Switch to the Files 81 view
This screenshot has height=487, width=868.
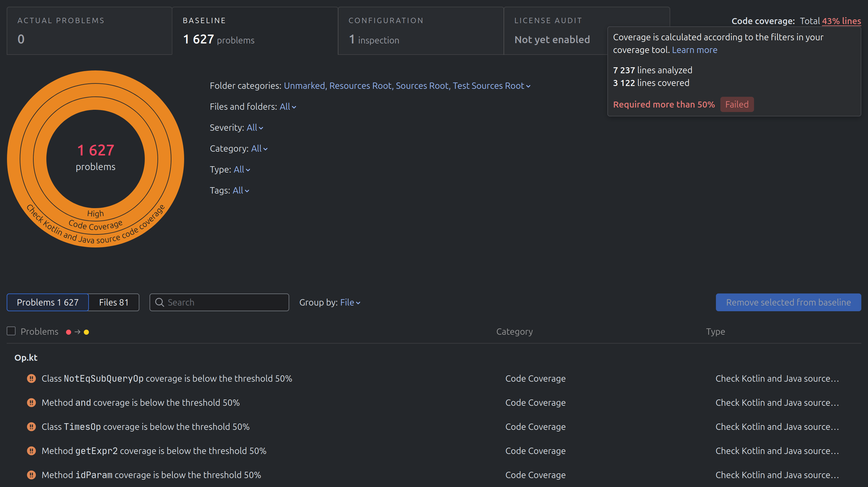114,302
